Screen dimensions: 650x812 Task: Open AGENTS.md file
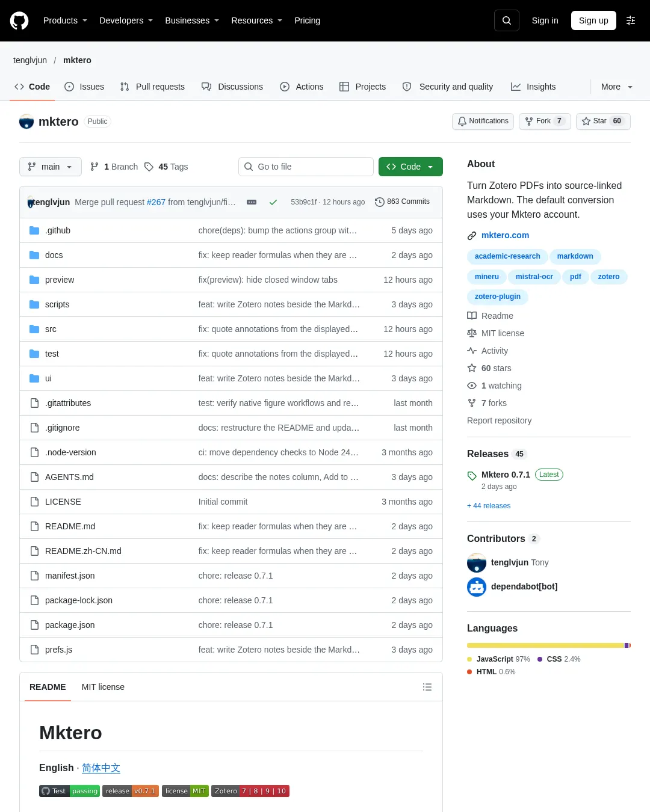[x=69, y=477]
